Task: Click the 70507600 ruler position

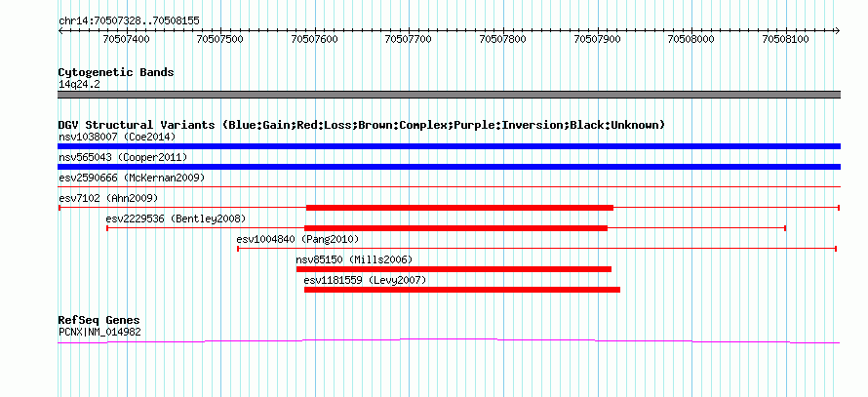Action: (314, 40)
